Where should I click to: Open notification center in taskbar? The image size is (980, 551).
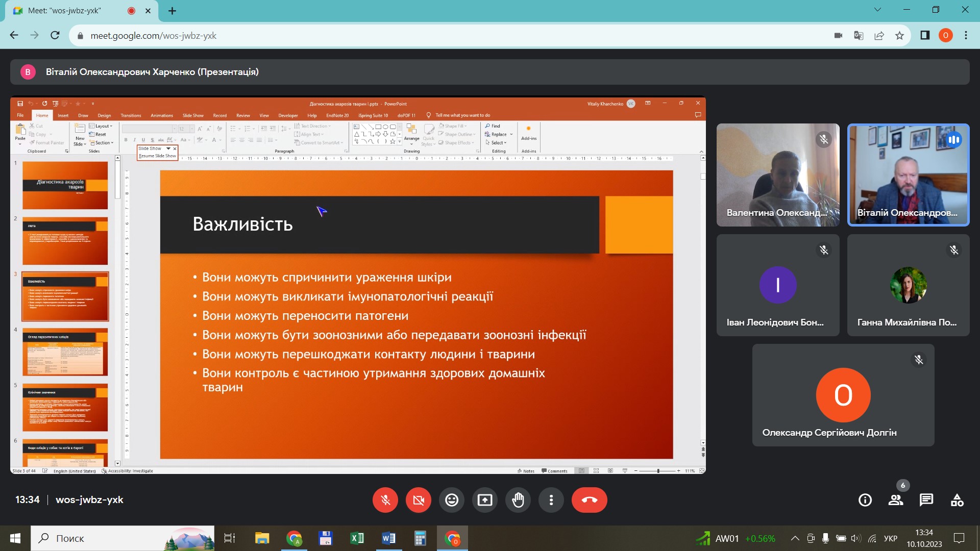click(x=959, y=538)
